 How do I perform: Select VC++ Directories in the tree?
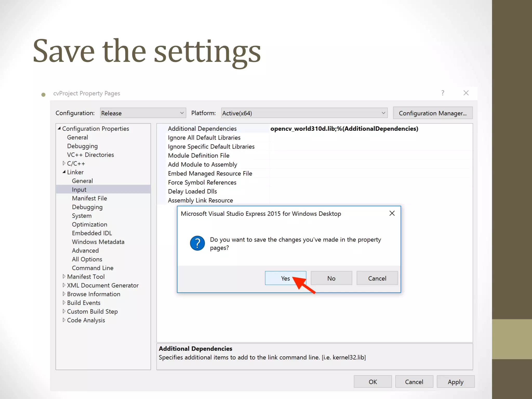coord(90,155)
